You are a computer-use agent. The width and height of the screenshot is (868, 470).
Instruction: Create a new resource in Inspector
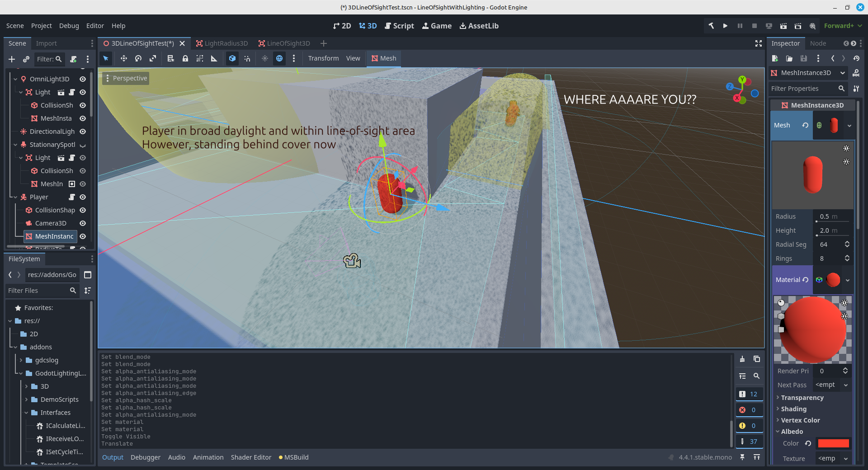(x=775, y=58)
